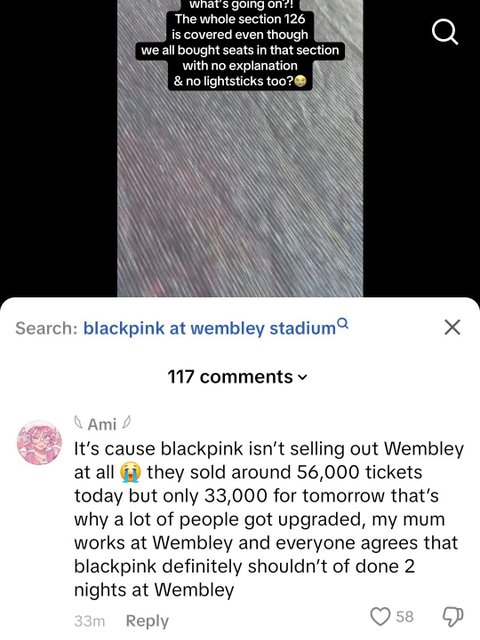Image resolution: width=480 pixels, height=640 pixels.
Task: Tap the black area left of video
Action: click(x=58, y=149)
